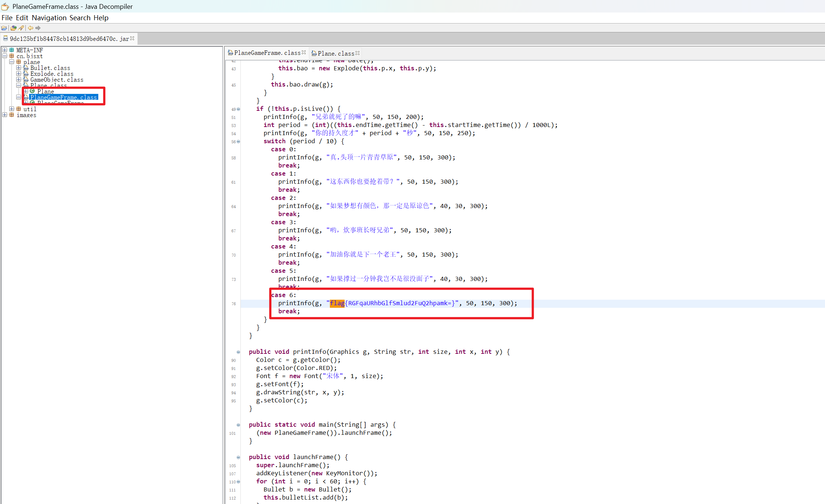Expand the images folder node
This screenshot has height=504, width=825.
pos(4,115)
